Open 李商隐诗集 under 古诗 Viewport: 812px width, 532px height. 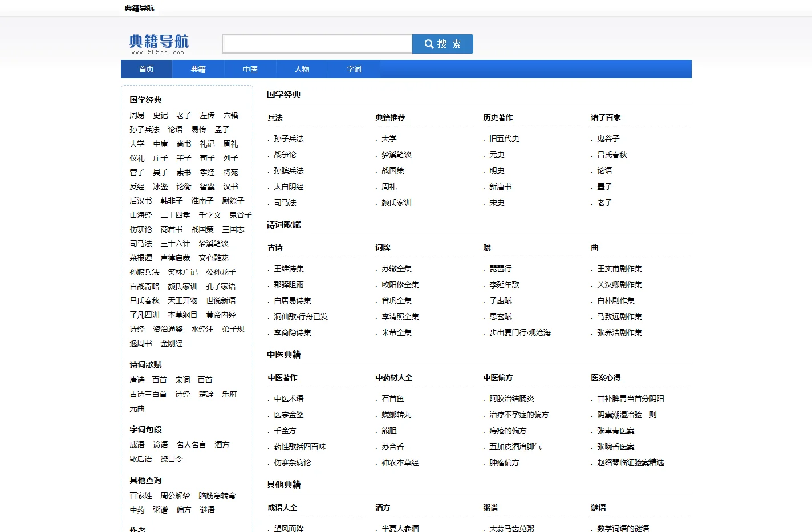(293, 332)
